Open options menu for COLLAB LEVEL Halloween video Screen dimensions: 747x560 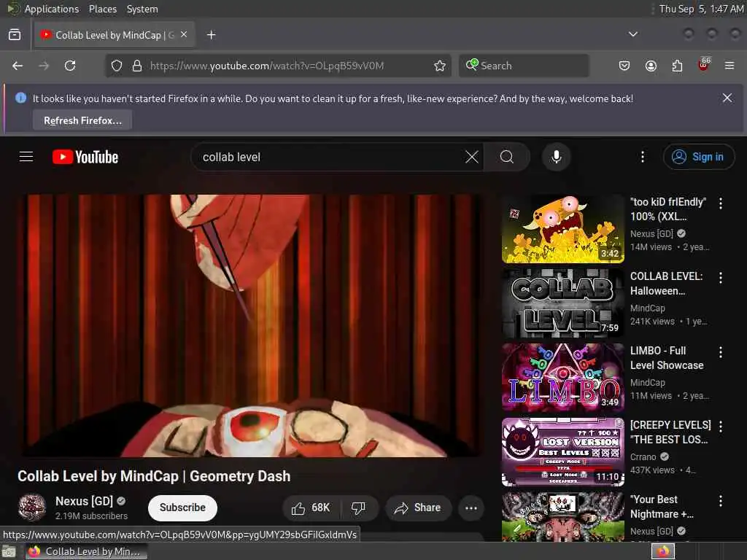pyautogui.click(x=720, y=278)
